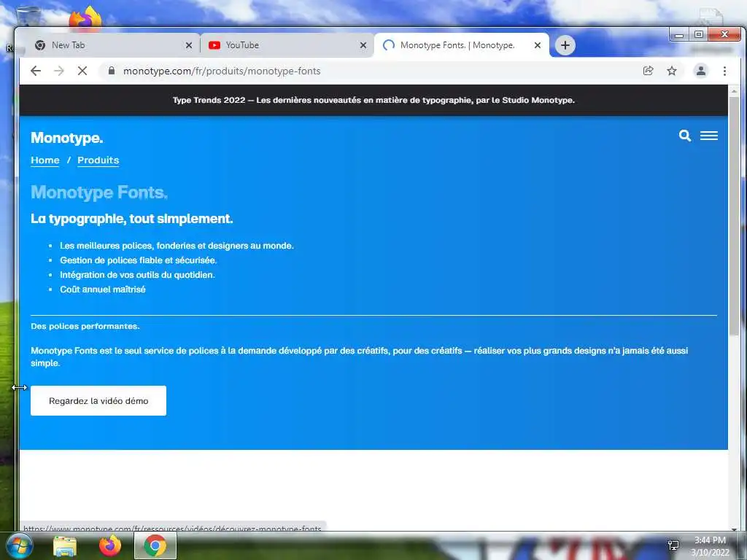The width and height of the screenshot is (747, 560).
Task: Close the YouTube tab
Action: click(363, 45)
